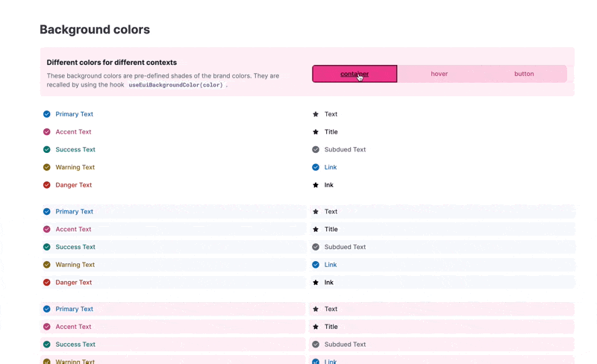Click the 'Success Text' label in the gray-shaded list
This screenshot has height=364, width=597.
pyautogui.click(x=75, y=247)
